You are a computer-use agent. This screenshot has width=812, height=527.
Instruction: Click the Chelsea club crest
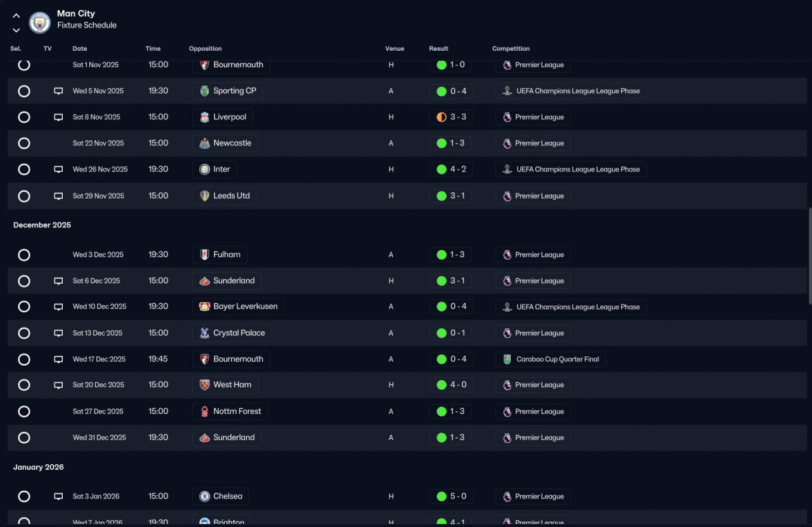(x=204, y=497)
